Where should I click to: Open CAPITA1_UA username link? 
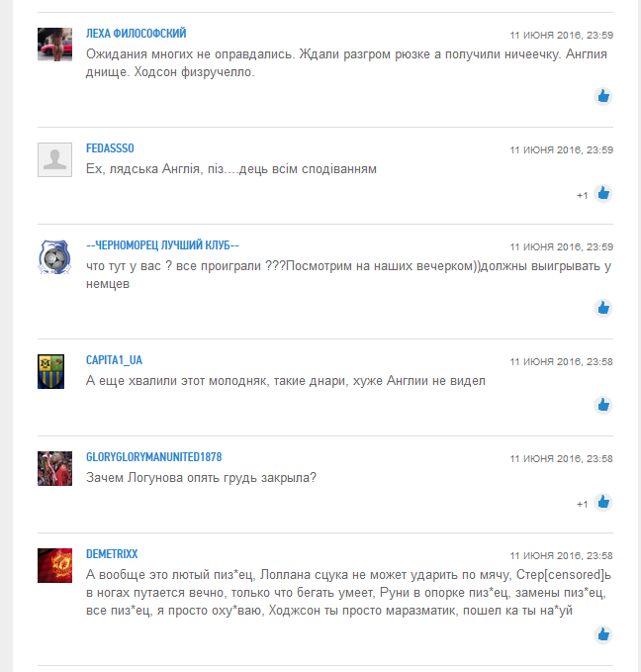114,360
